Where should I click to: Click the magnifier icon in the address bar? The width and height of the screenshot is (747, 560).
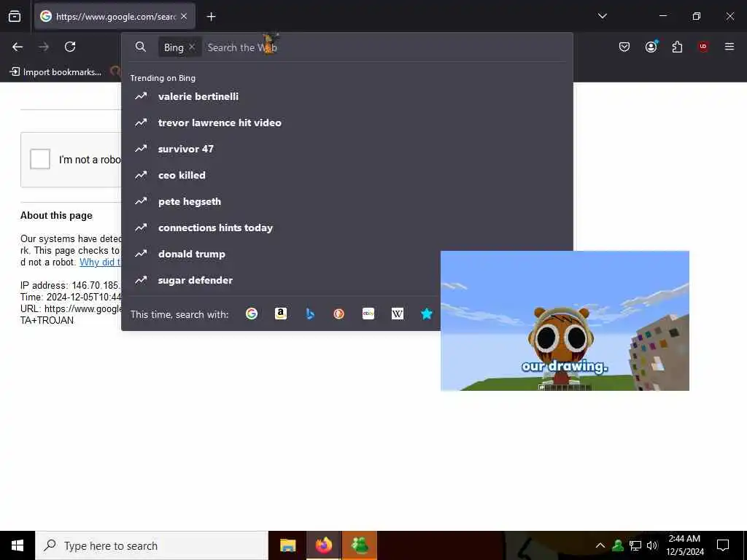pos(141,47)
